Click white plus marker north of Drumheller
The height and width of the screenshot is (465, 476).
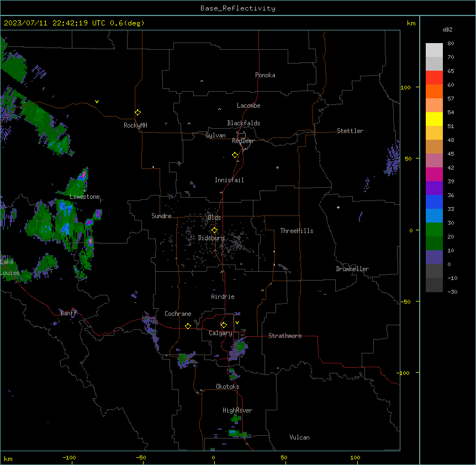[338, 207]
